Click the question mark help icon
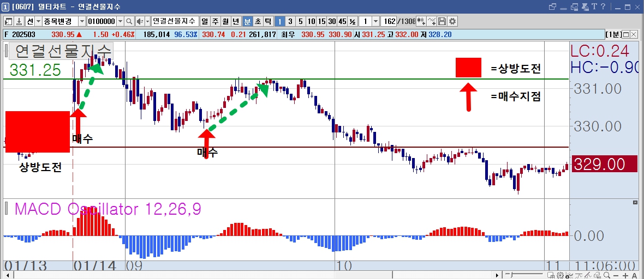 (603, 7)
